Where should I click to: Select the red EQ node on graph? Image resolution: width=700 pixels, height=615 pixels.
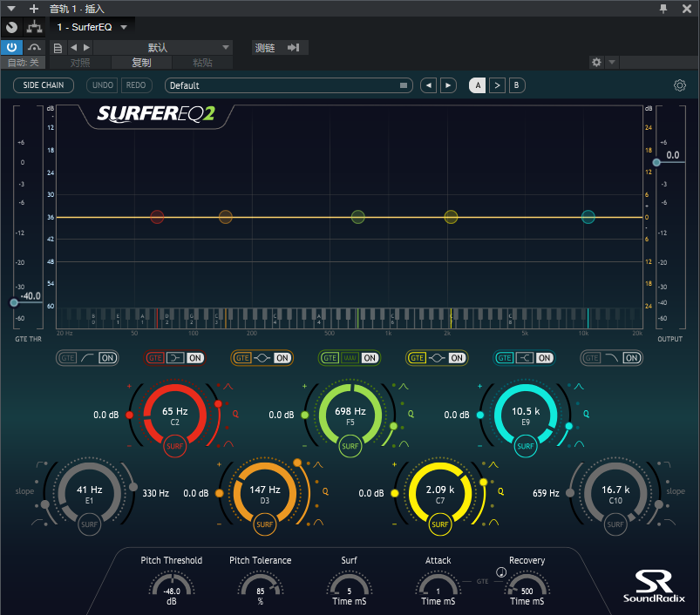coord(157,217)
